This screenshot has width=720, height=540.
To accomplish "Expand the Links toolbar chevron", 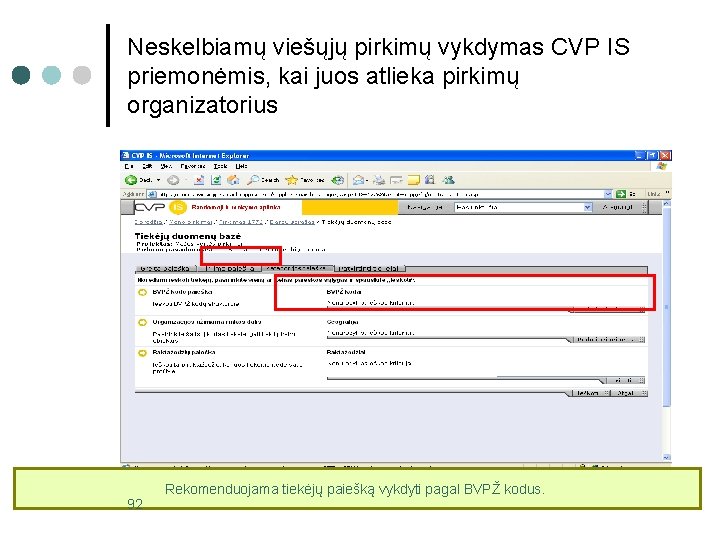I will coord(667,193).
